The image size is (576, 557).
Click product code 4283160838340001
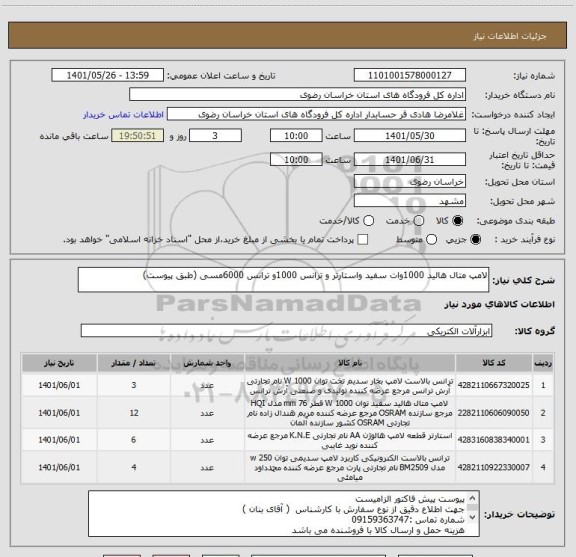(493, 440)
